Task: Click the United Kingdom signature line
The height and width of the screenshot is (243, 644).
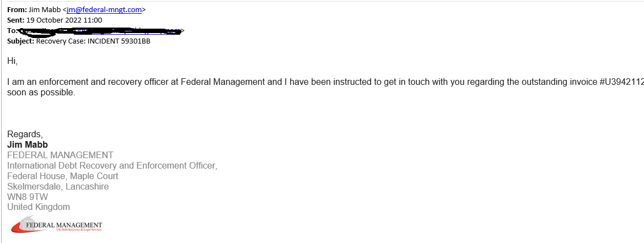Action: point(39,208)
